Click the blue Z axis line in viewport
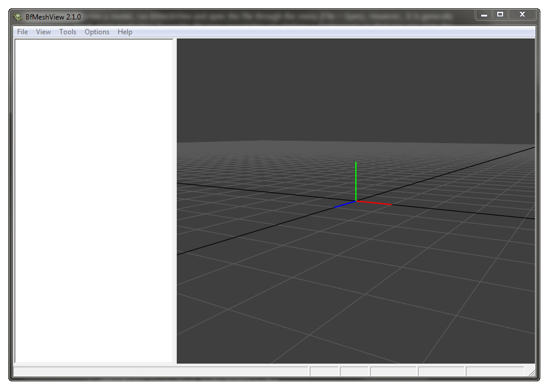The image size is (551, 392). (345, 204)
